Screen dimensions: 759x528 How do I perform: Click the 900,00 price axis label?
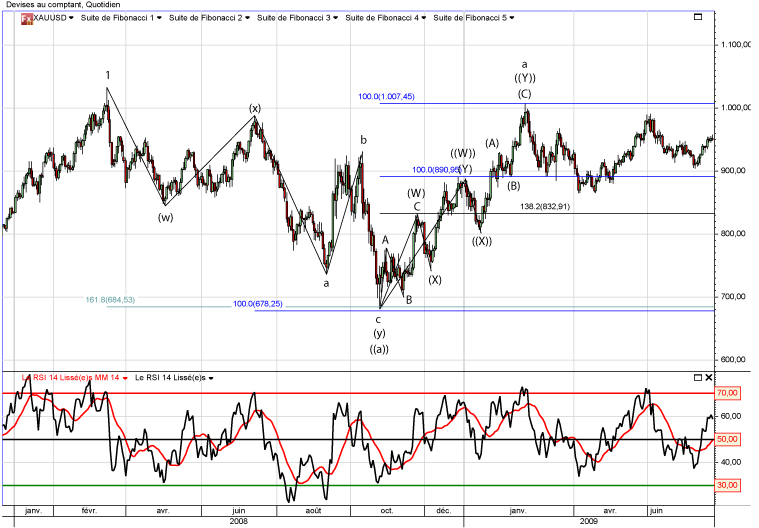coord(733,170)
